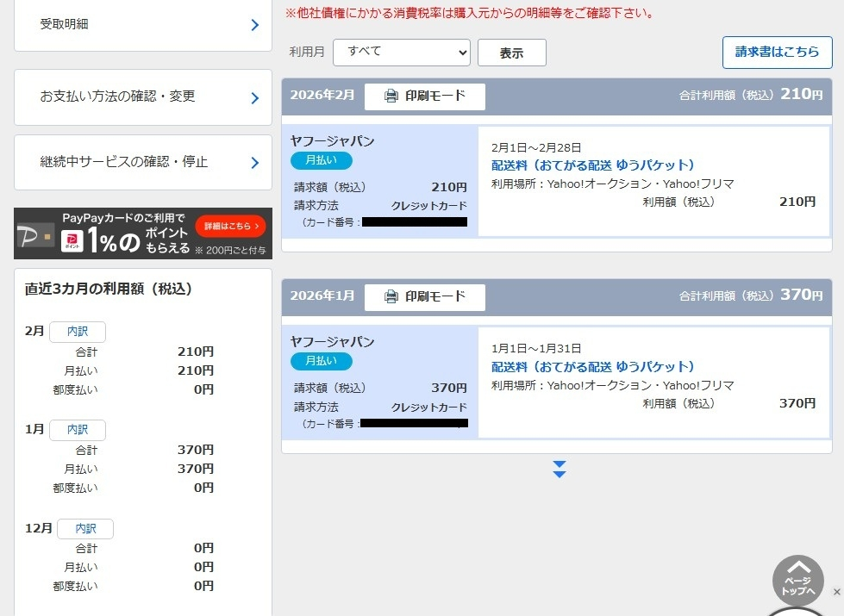The height and width of the screenshot is (616, 844).
Task: Click 合計利用額 370円 in January header
Action: pos(751,296)
